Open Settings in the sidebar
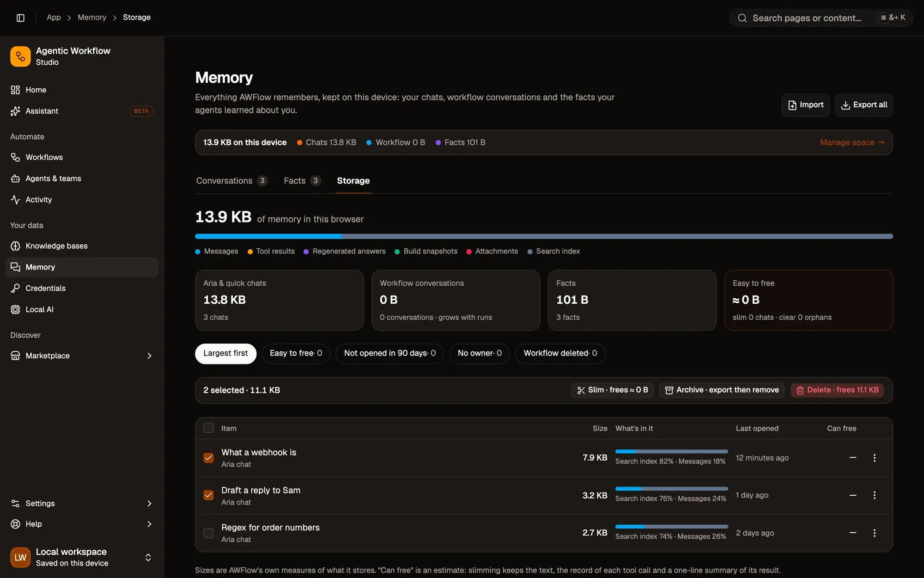 click(x=82, y=504)
